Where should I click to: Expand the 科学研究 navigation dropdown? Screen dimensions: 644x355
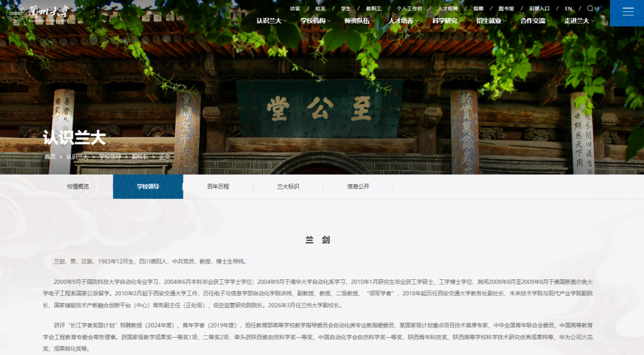click(x=447, y=21)
